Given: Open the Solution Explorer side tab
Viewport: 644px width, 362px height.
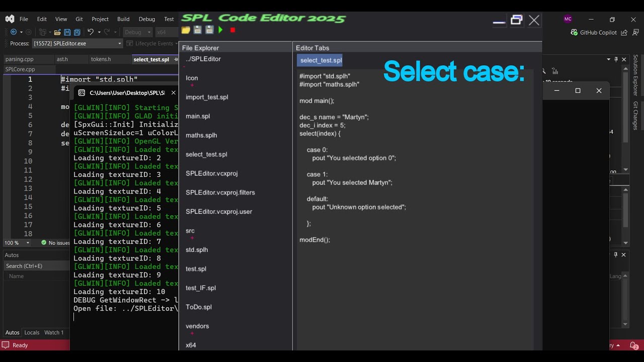Looking at the screenshot, I should click(635, 75).
